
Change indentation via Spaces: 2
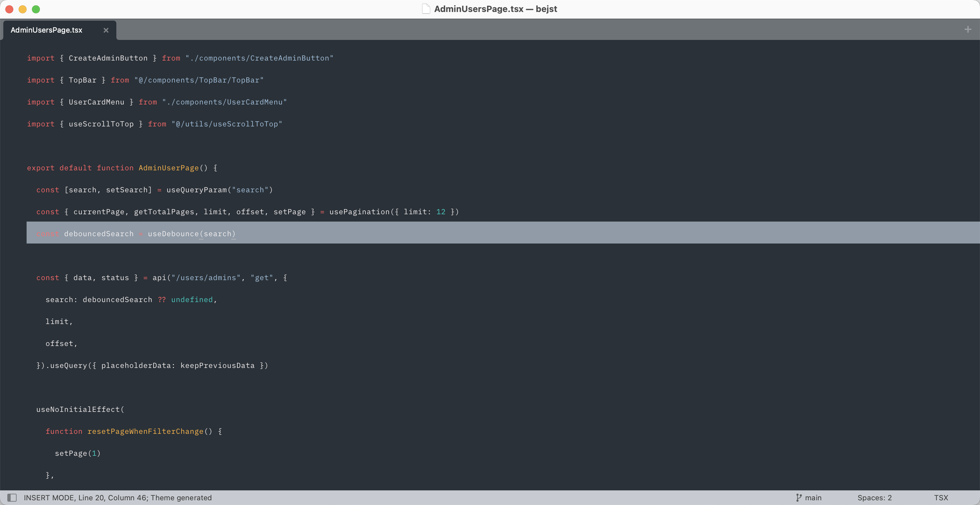874,498
